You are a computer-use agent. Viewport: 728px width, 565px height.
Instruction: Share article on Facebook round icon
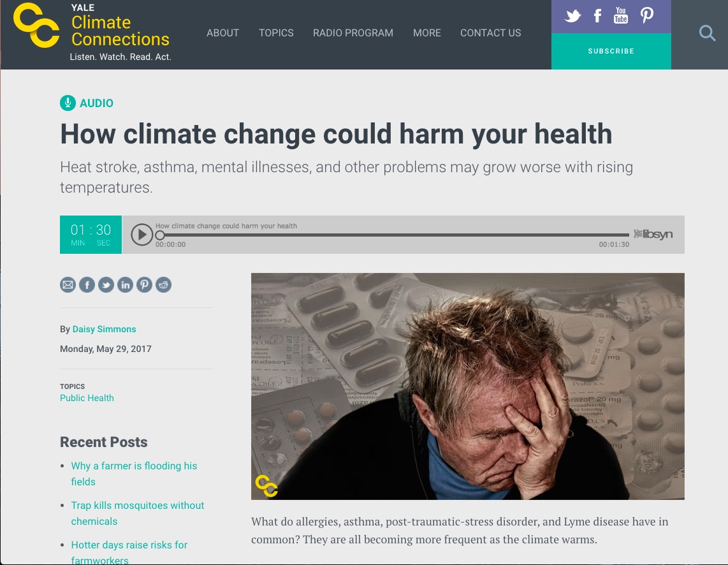(x=87, y=284)
